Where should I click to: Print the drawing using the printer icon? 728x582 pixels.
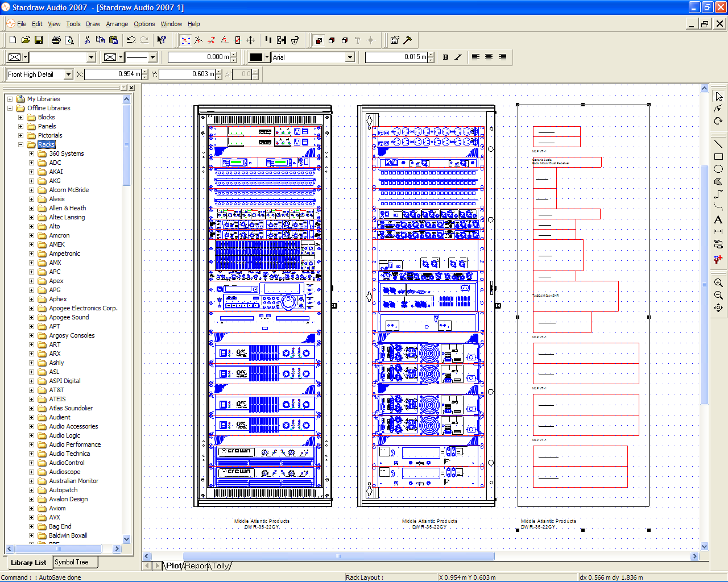[56, 40]
